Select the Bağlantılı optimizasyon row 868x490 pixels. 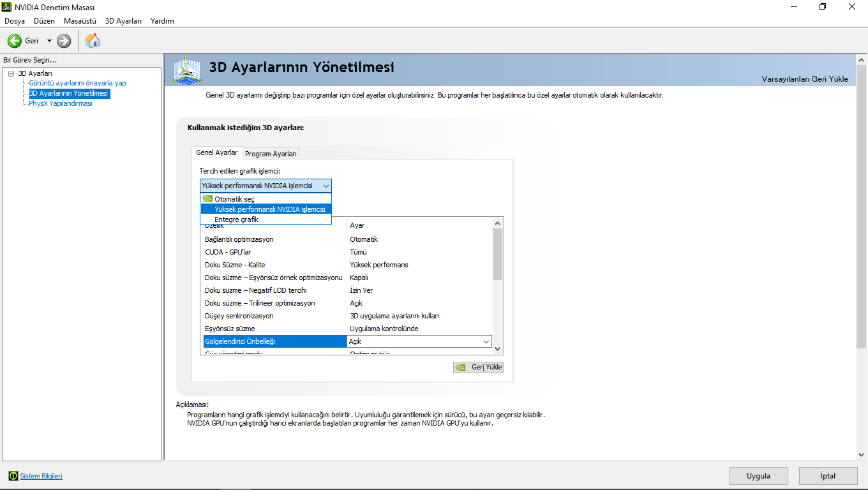click(347, 239)
